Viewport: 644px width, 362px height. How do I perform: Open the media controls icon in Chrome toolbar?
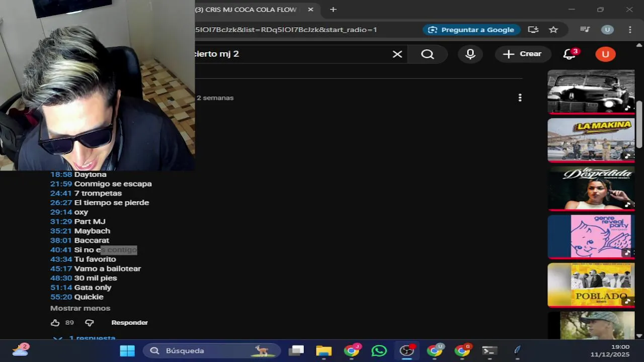click(x=585, y=30)
